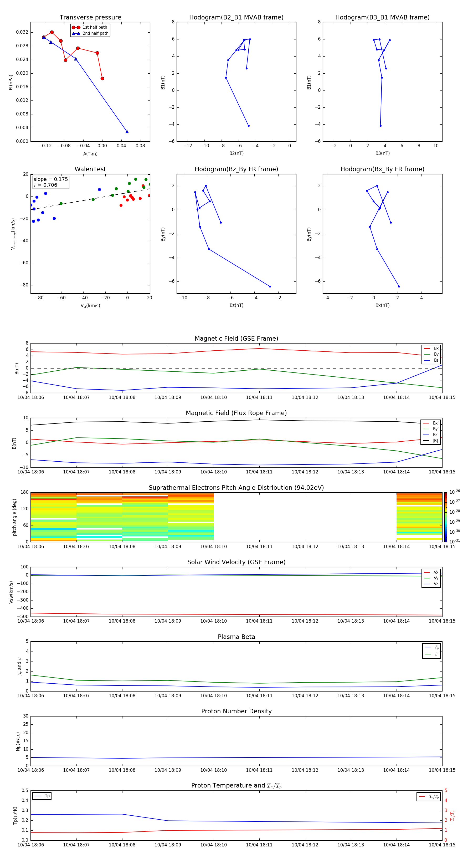The image size is (473, 868).
Task: Click the 'Bx' legend entry in GSE magnetic field
Action: pyautogui.click(x=431, y=349)
